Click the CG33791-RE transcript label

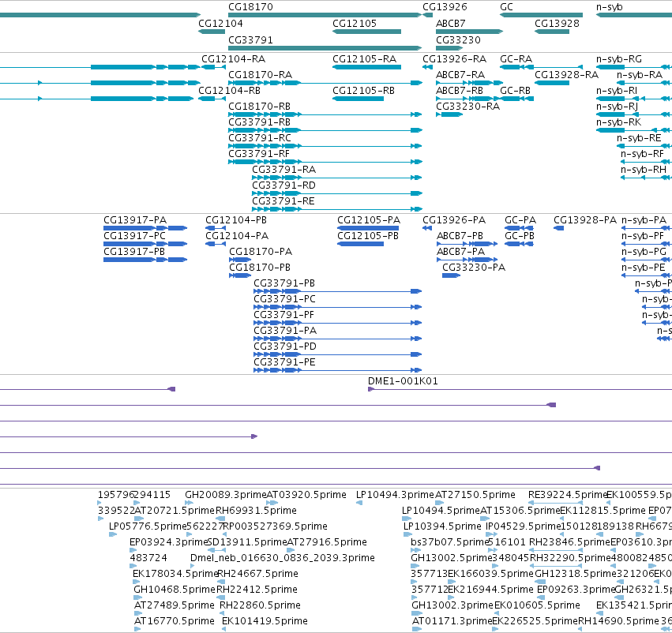pos(283,200)
